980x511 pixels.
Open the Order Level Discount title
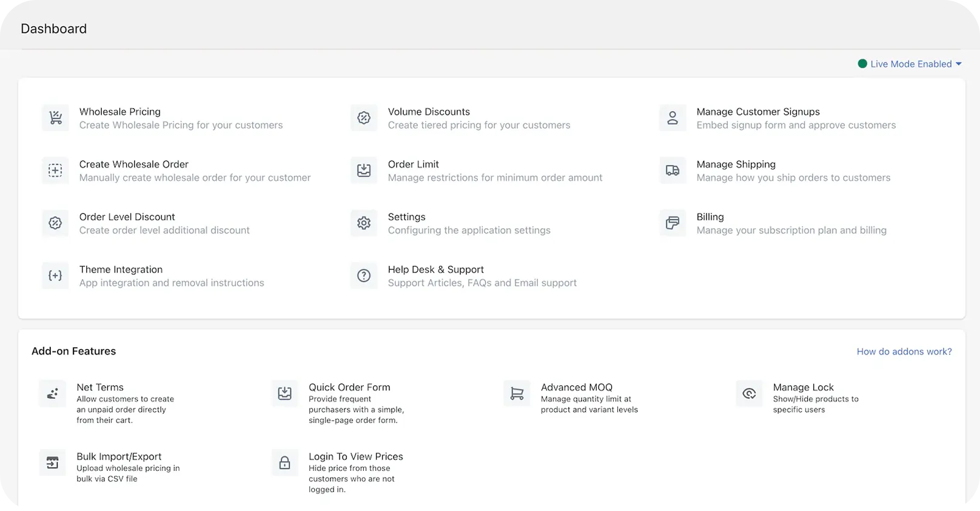point(127,217)
